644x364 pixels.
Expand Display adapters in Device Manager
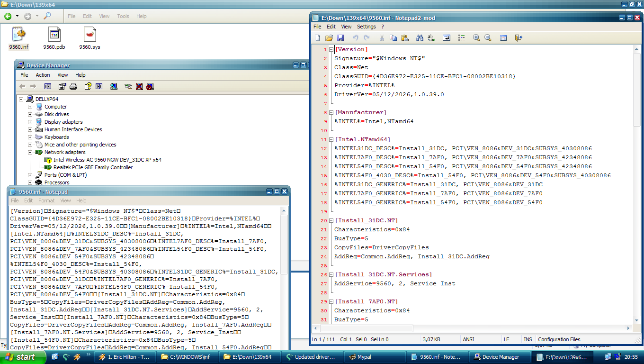pos(30,122)
